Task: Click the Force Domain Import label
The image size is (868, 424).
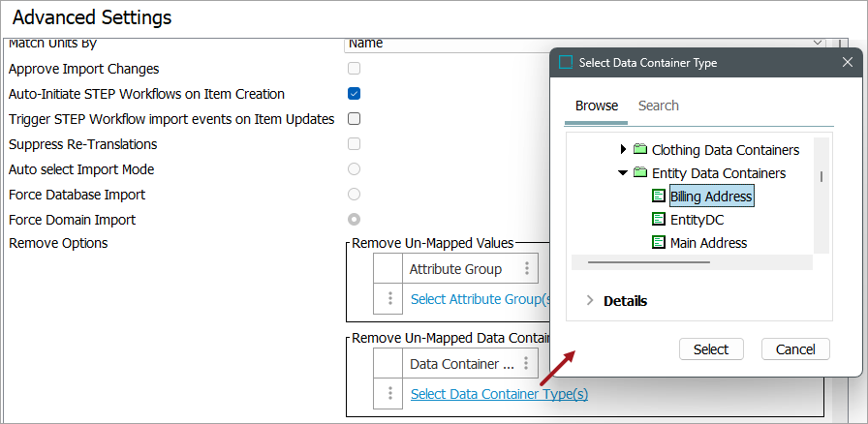Action: [x=72, y=220]
